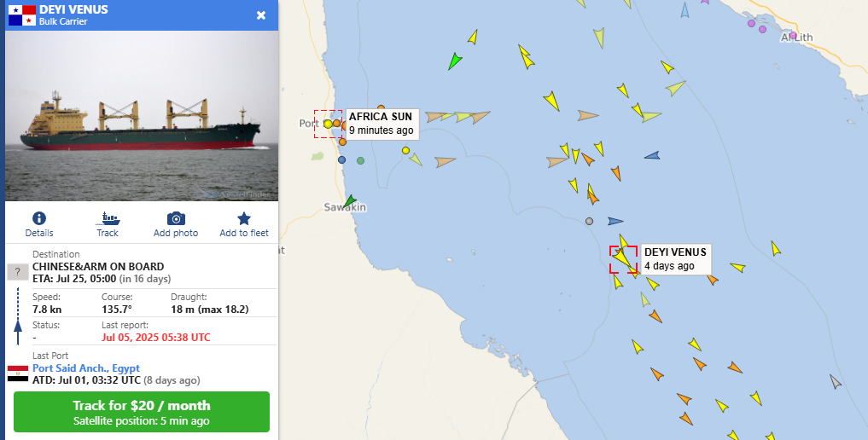
Task: Click Track for $20 / month button
Action: pos(142,412)
